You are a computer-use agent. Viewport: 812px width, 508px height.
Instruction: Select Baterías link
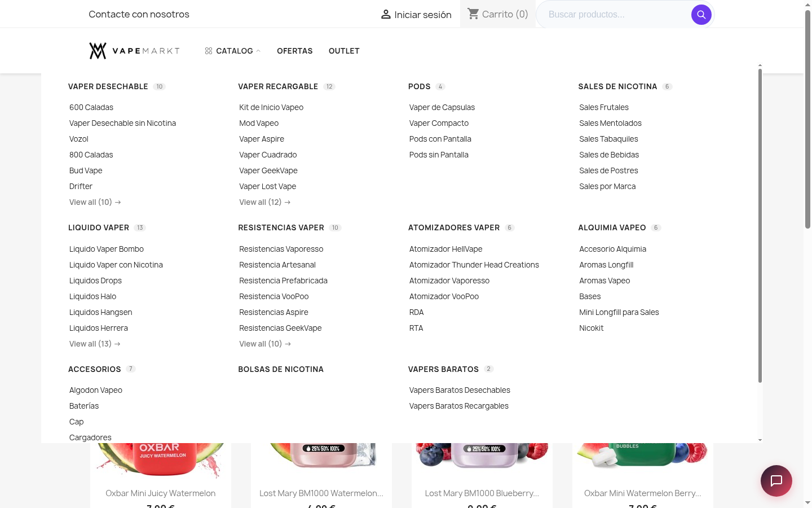[84, 406]
